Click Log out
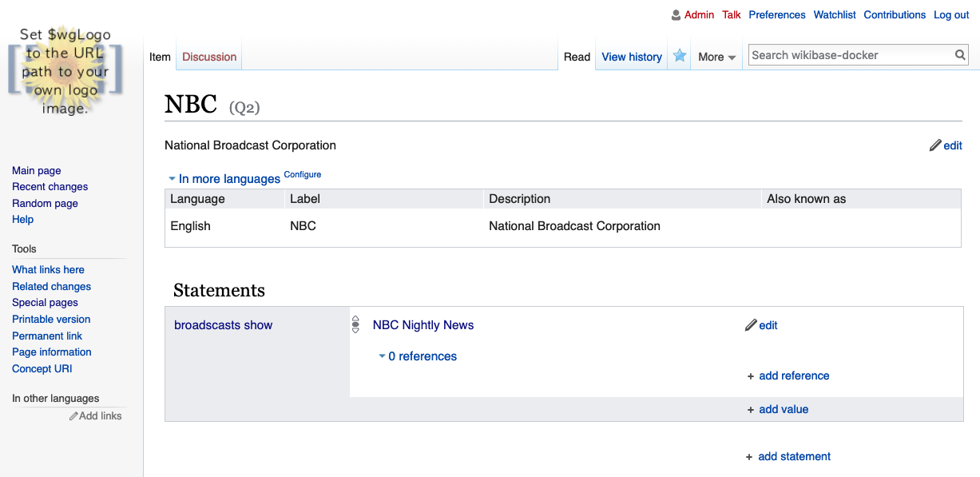The width and height of the screenshot is (980, 477). pyautogui.click(x=951, y=15)
